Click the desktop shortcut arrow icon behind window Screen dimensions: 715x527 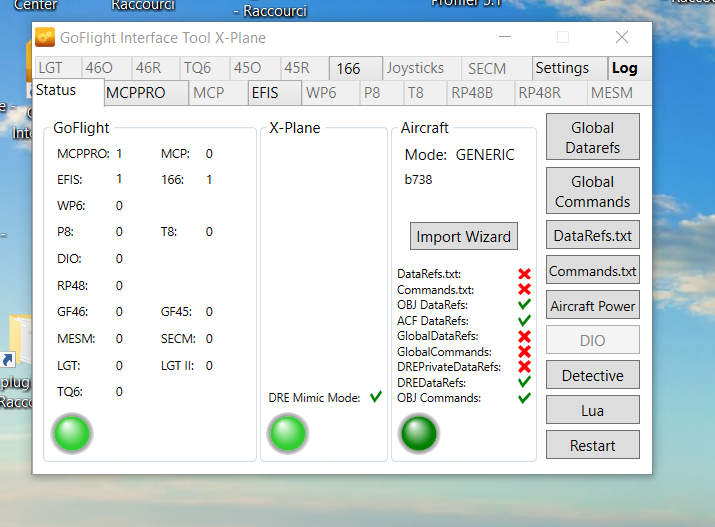coord(8,360)
